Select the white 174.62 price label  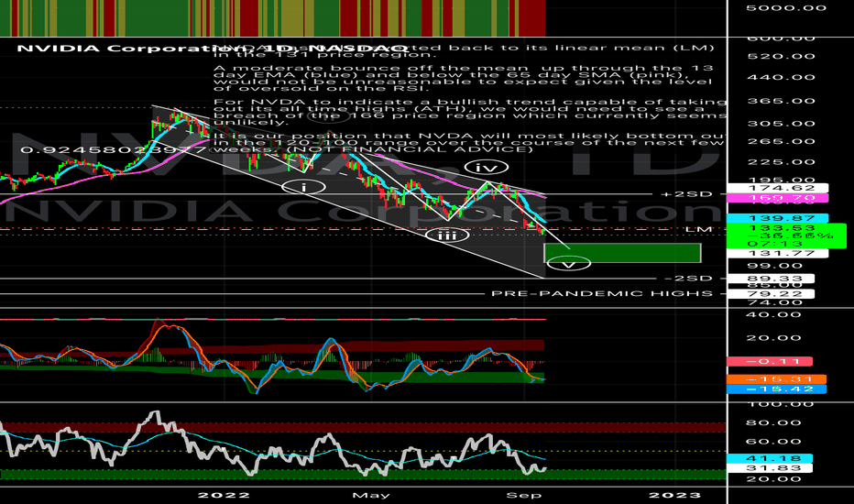(x=777, y=188)
